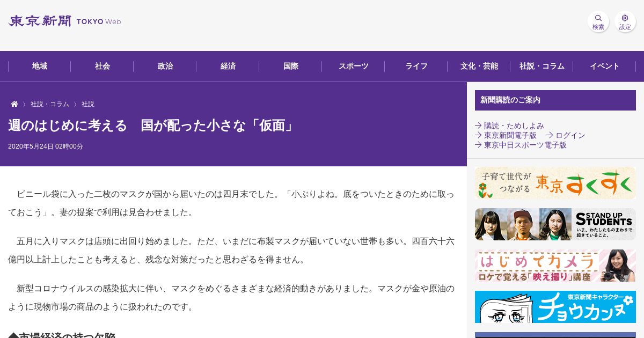
Task: Click the ◆市場経済の持つ欠陥 subheading
Action: [x=62, y=335]
